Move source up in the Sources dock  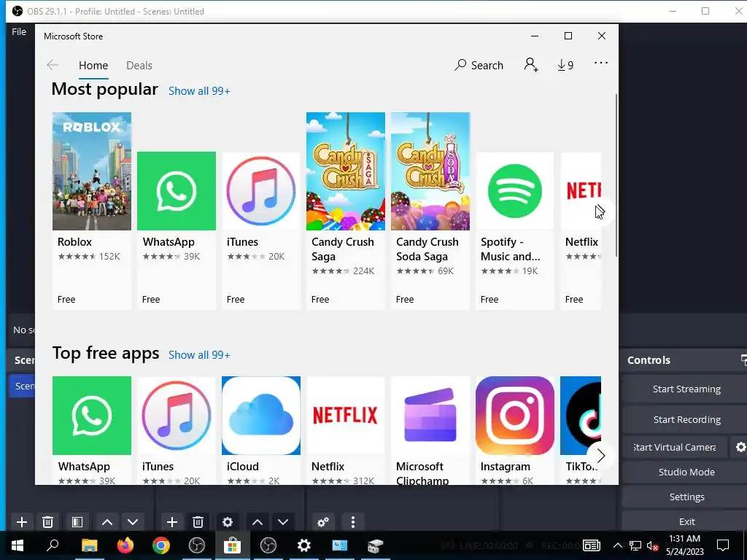258,522
